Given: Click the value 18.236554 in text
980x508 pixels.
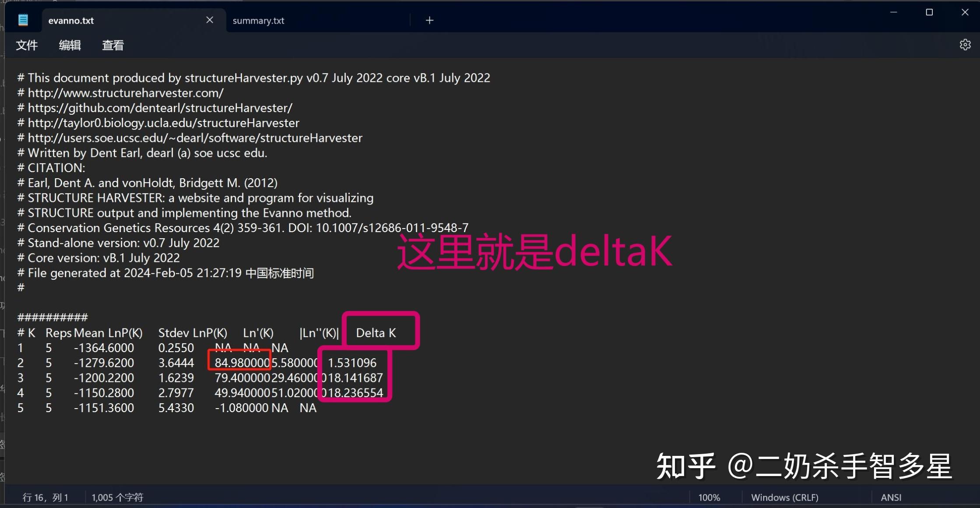Looking at the screenshot, I should pyautogui.click(x=355, y=393).
